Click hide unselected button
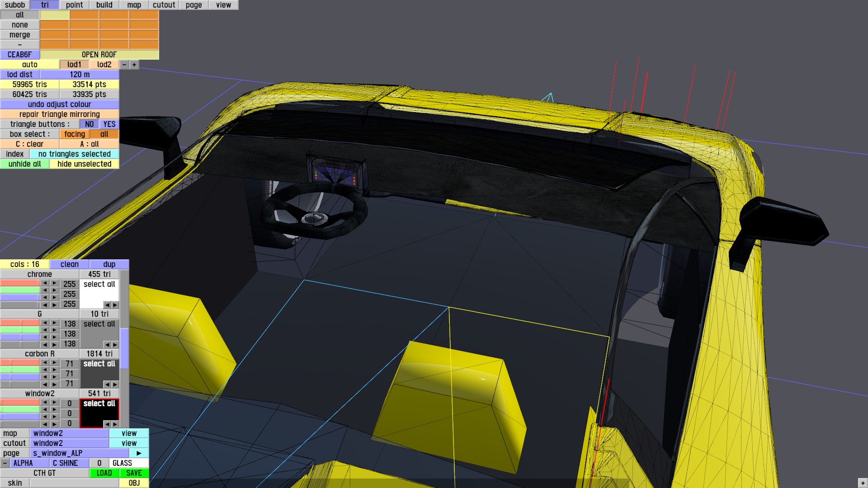Image resolution: width=868 pixels, height=488 pixels. (84, 164)
